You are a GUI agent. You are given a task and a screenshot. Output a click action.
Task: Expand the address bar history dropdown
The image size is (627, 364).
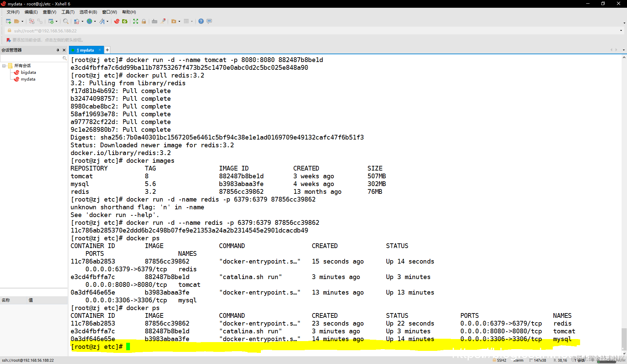(x=621, y=31)
